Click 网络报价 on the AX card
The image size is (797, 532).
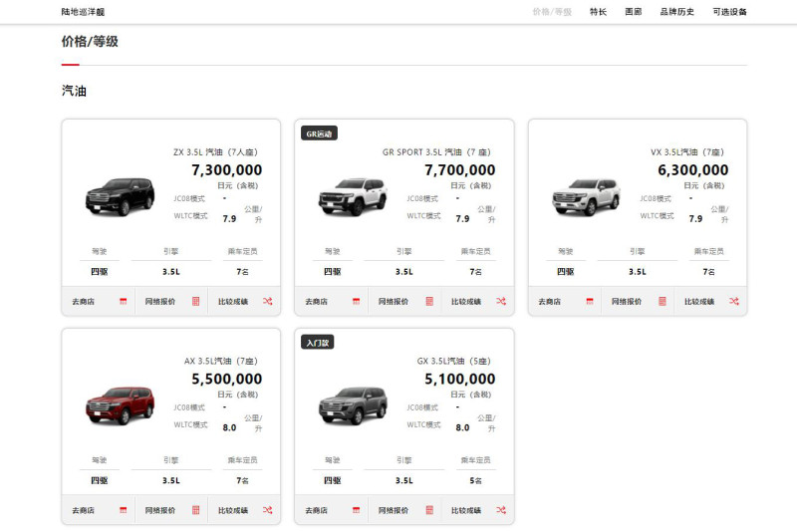[160, 510]
